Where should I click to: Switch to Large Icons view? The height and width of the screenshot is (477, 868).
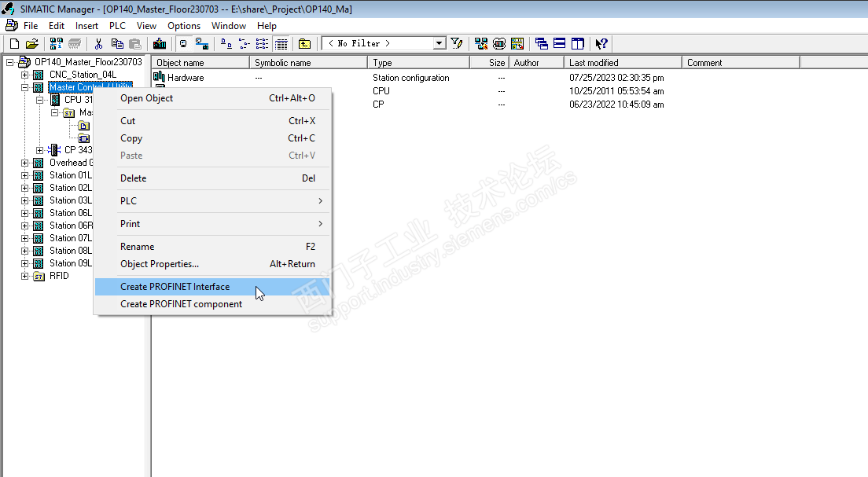click(226, 44)
